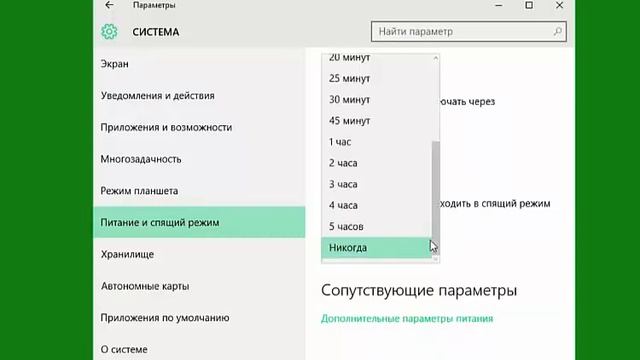This screenshot has height=360, width=640.
Task: Open the Экран settings section
Action: click(x=199, y=64)
